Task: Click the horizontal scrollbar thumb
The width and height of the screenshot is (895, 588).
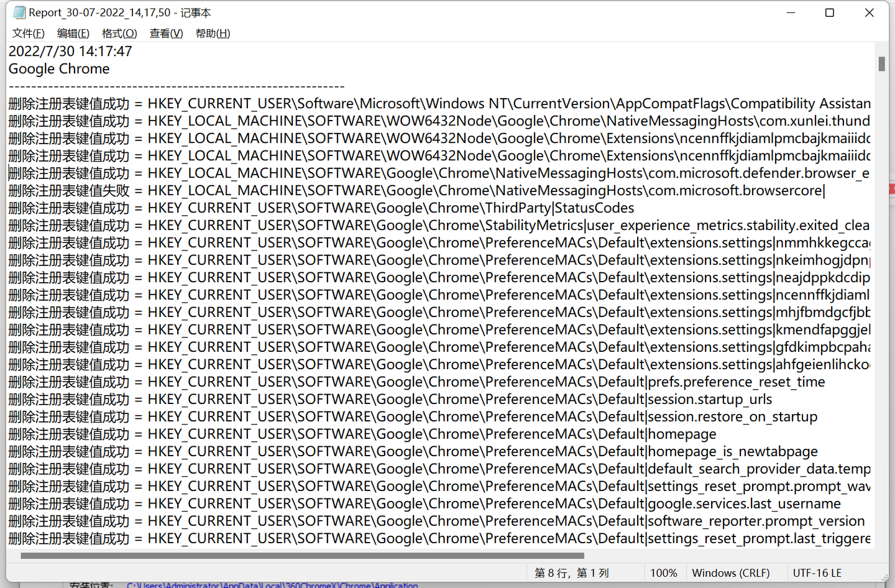Action: point(302,556)
